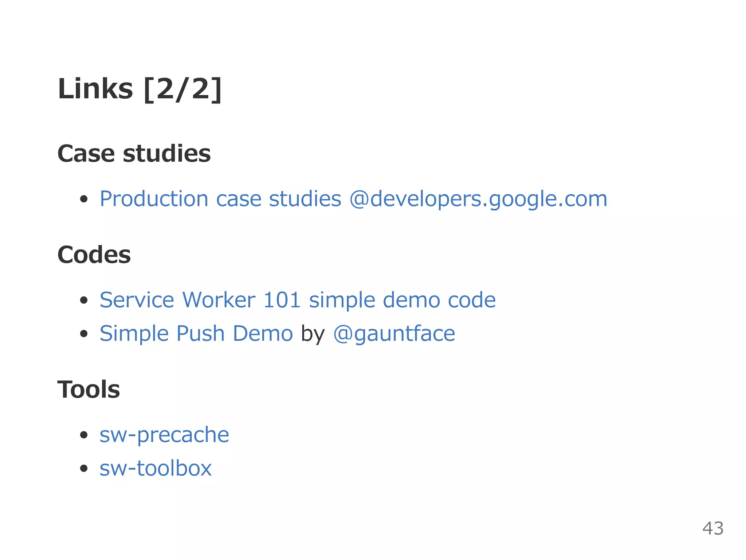The width and height of the screenshot is (746, 560).
Task: Click the bullet before sw-toolbox
Action: (84, 469)
